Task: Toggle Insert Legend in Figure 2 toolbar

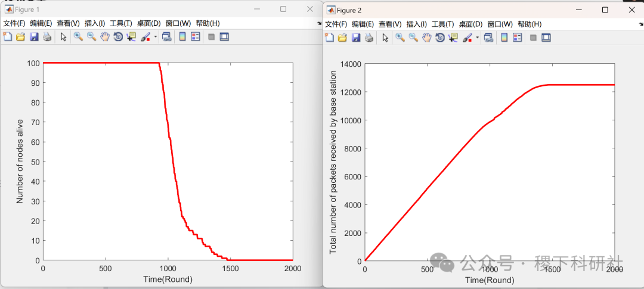Action: point(518,38)
